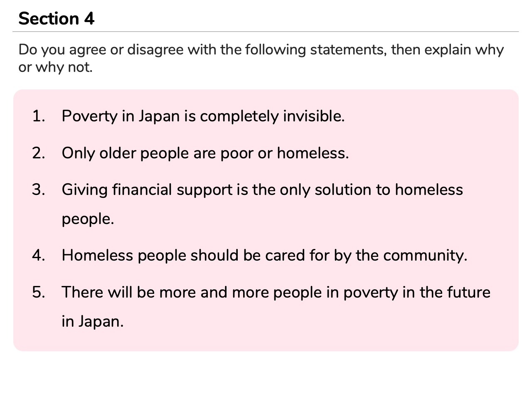
Task: Click the word 'community.' in statement 4
Action: pyautogui.click(x=425, y=256)
